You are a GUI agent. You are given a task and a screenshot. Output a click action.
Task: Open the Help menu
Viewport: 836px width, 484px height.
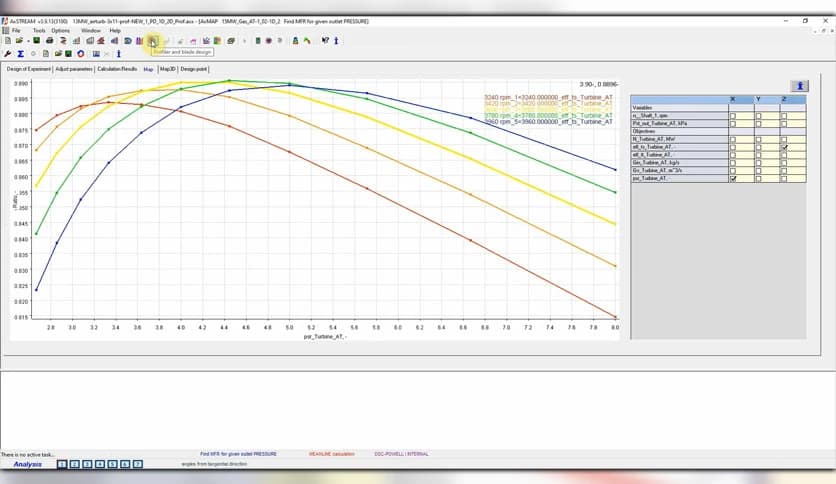[115, 31]
